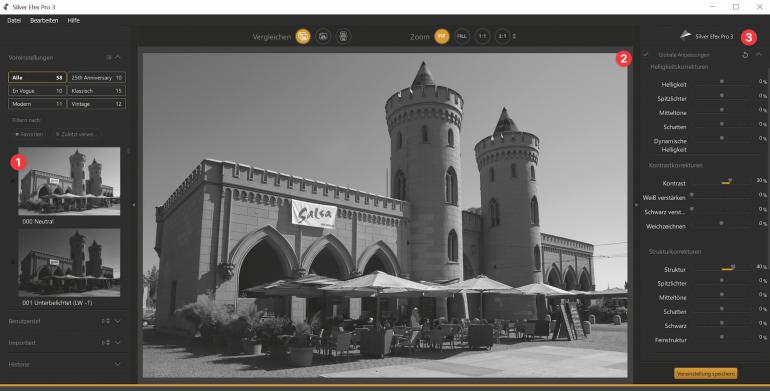This screenshot has width=770, height=391.
Task: Open the Datei menu
Action: 14,21
